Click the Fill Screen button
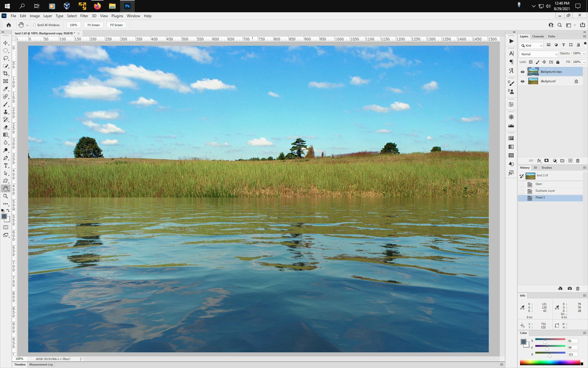 point(116,25)
